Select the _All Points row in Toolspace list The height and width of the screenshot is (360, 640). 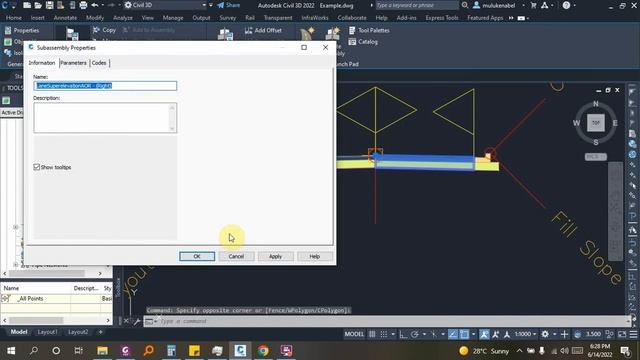56,299
